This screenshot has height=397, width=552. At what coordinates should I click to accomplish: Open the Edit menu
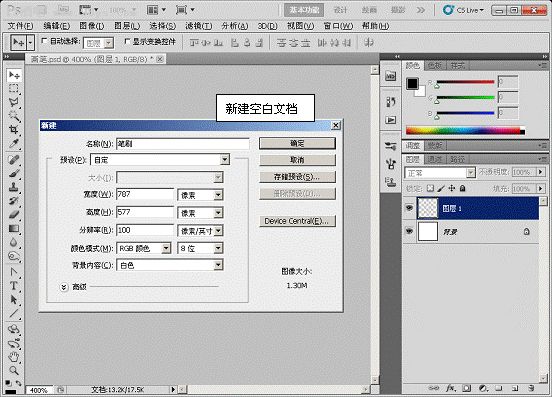[56, 26]
